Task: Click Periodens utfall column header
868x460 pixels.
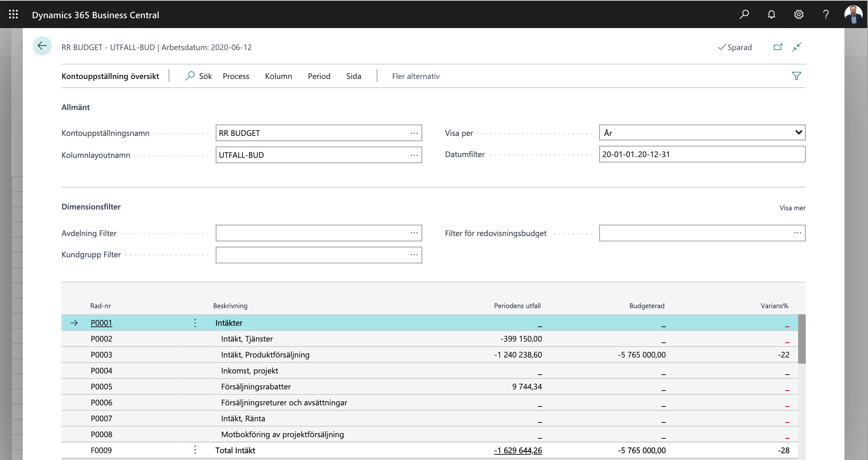Action: (517, 306)
